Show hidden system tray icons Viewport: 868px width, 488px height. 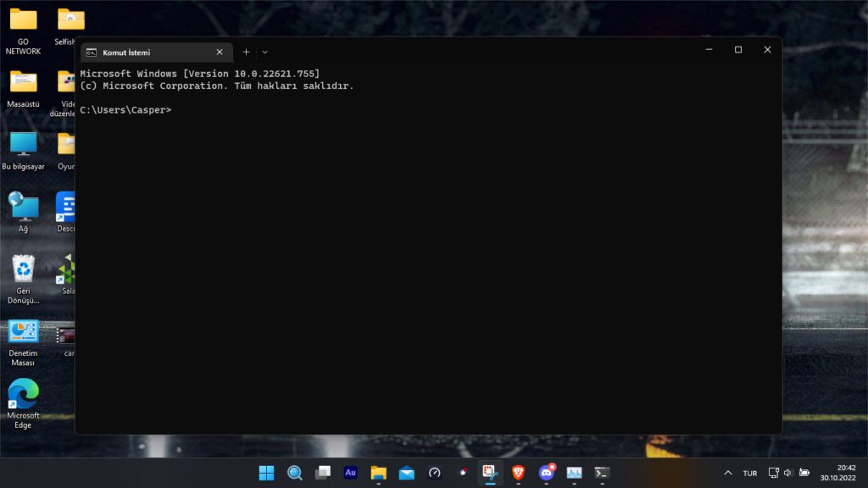(x=727, y=473)
